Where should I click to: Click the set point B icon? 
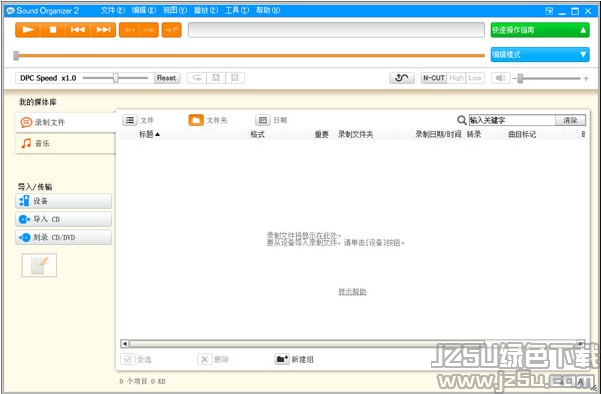coord(235,78)
